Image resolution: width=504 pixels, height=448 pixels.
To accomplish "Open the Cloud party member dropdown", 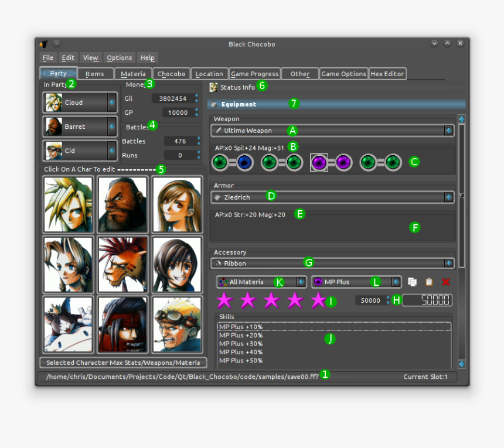I will pos(80,102).
